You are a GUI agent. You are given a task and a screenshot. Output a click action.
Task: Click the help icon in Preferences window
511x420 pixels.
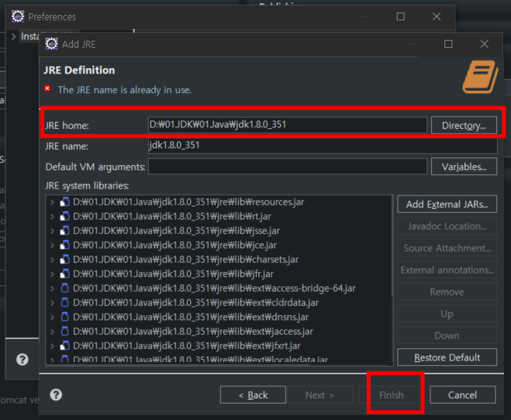pyautogui.click(x=23, y=360)
